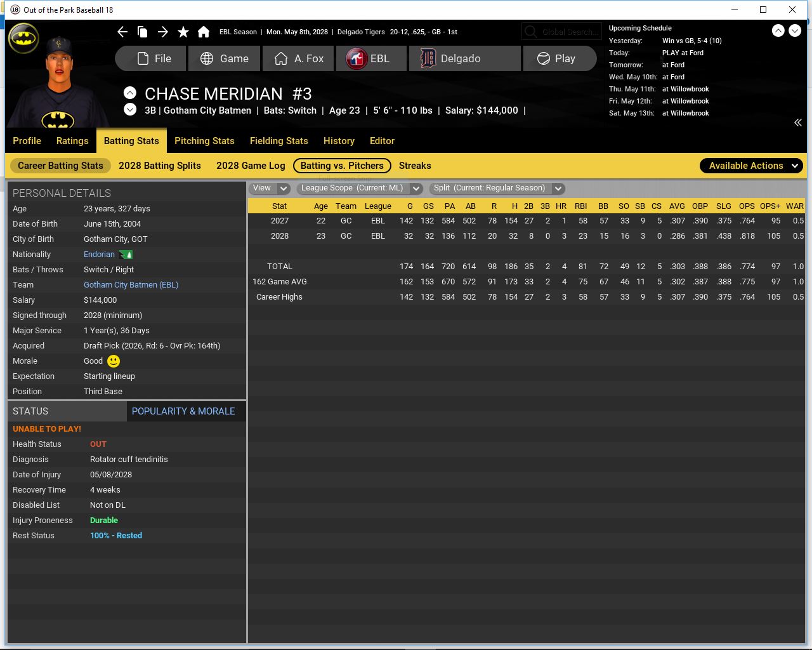Show the previous player with up arrow
The height and width of the screenshot is (650, 812).
tap(130, 93)
